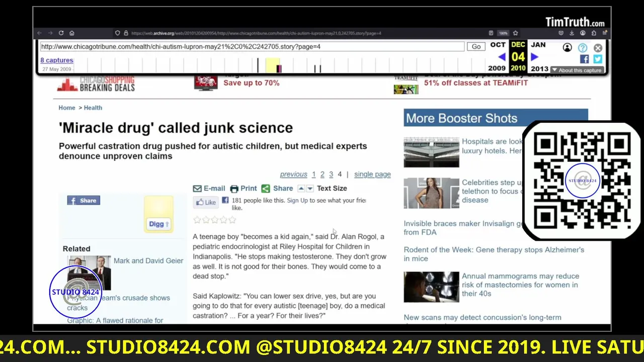The image size is (644, 362).
Task: Click the Wayback Go button
Action: 476,47
